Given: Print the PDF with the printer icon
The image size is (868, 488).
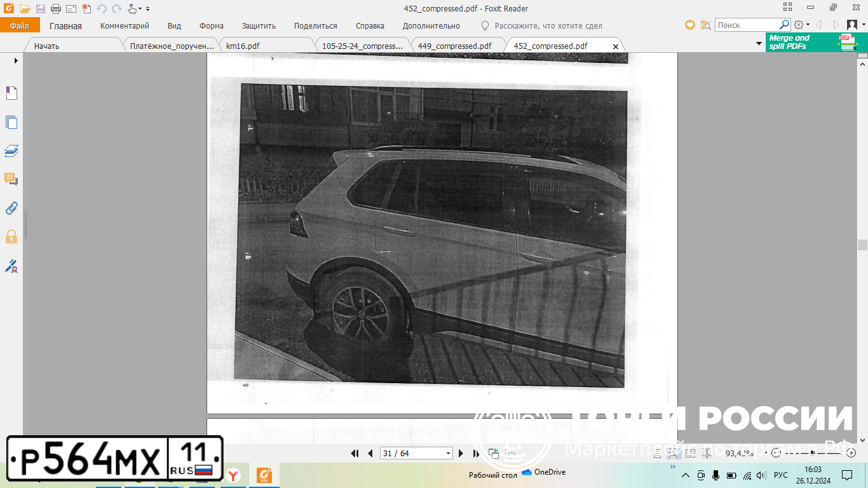Looking at the screenshot, I should coord(56,9).
